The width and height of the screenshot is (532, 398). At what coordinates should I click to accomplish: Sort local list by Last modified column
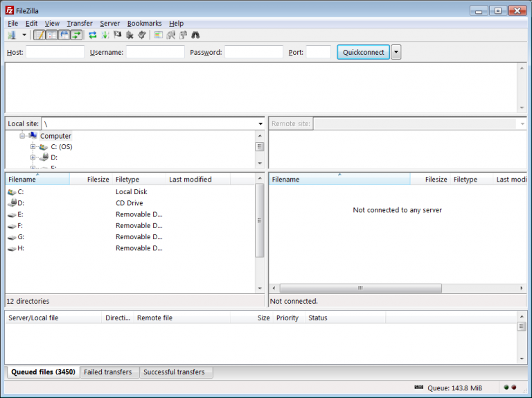(x=198, y=179)
